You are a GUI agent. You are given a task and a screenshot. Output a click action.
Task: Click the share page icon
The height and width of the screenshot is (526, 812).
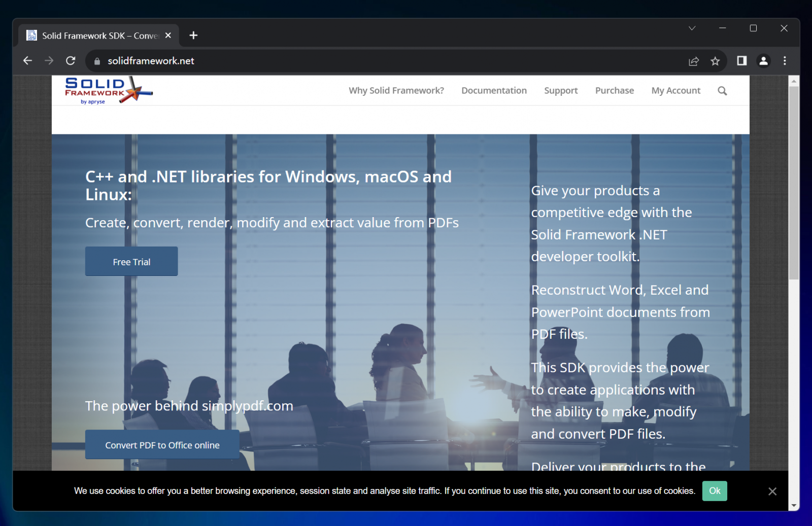[x=694, y=61]
